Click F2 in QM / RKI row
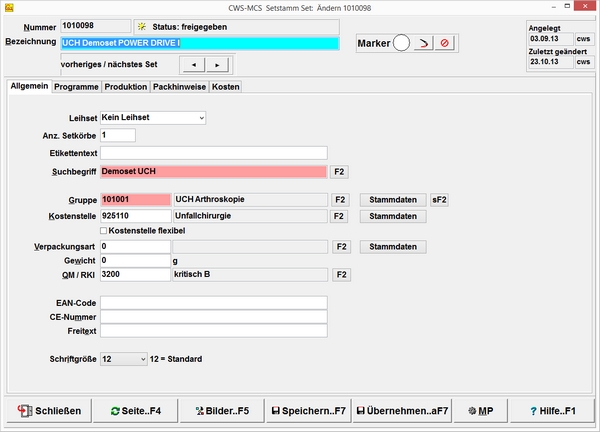 [x=341, y=275]
